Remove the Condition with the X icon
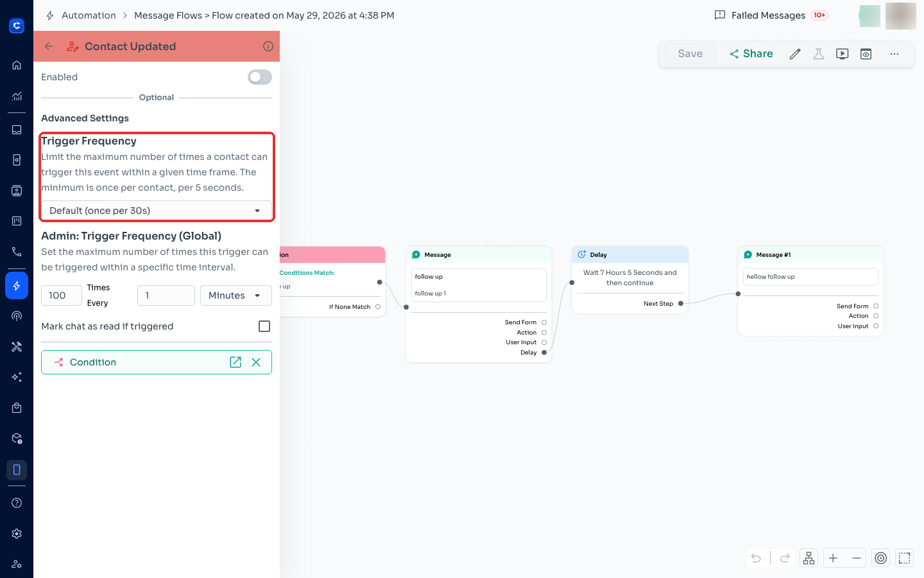 point(256,362)
